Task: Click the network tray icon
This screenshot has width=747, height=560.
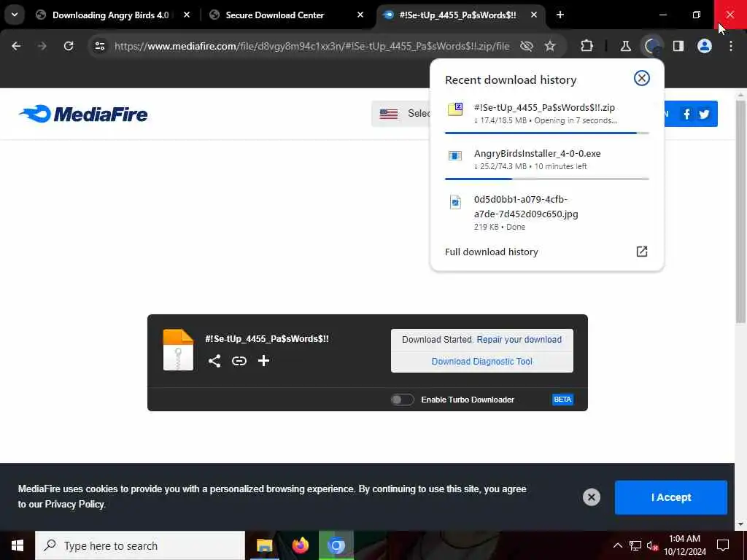Action: (635, 545)
